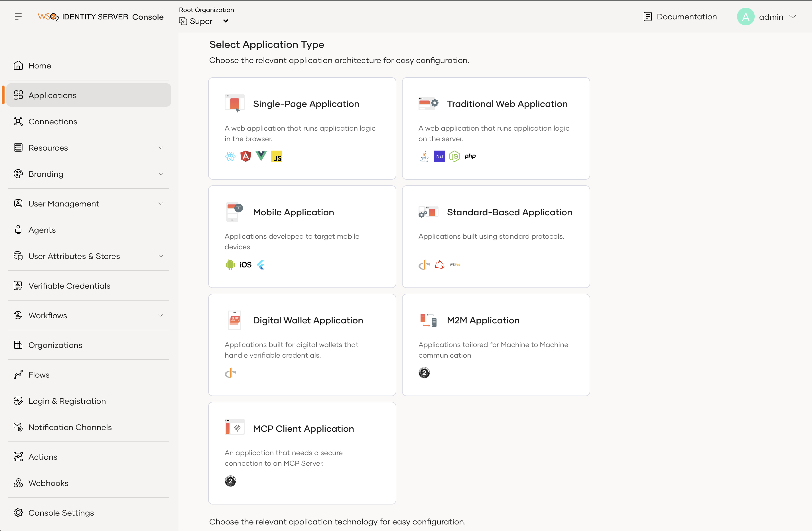
Task: Click the Webhooks icon in sidebar
Action: tap(18, 483)
